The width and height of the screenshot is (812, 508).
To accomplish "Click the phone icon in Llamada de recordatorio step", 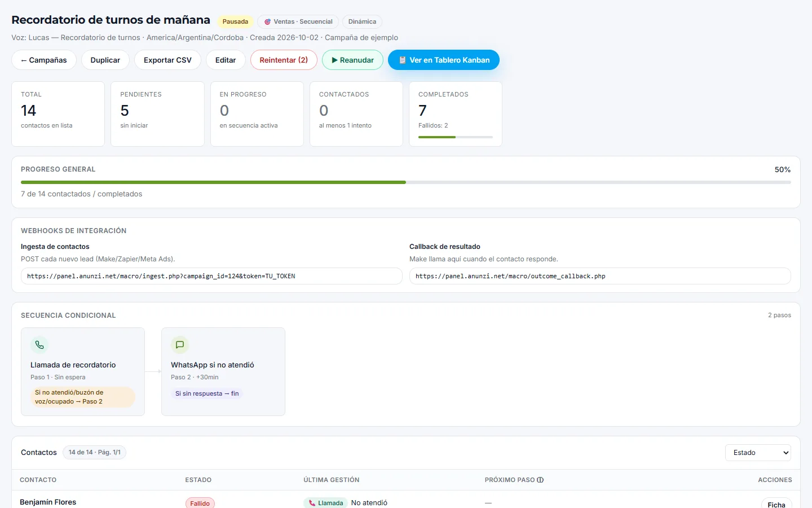I will (39, 344).
